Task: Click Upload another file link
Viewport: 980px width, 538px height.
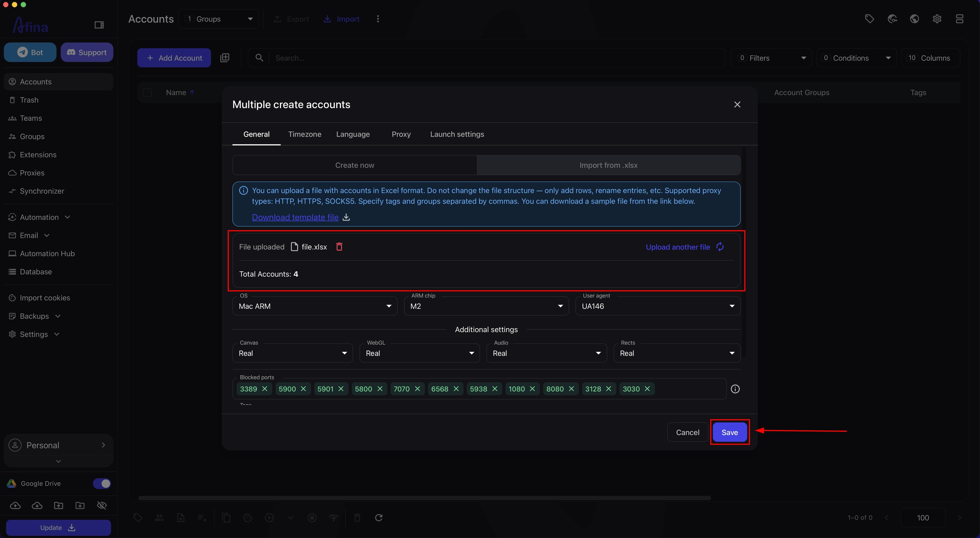Action: (x=678, y=247)
